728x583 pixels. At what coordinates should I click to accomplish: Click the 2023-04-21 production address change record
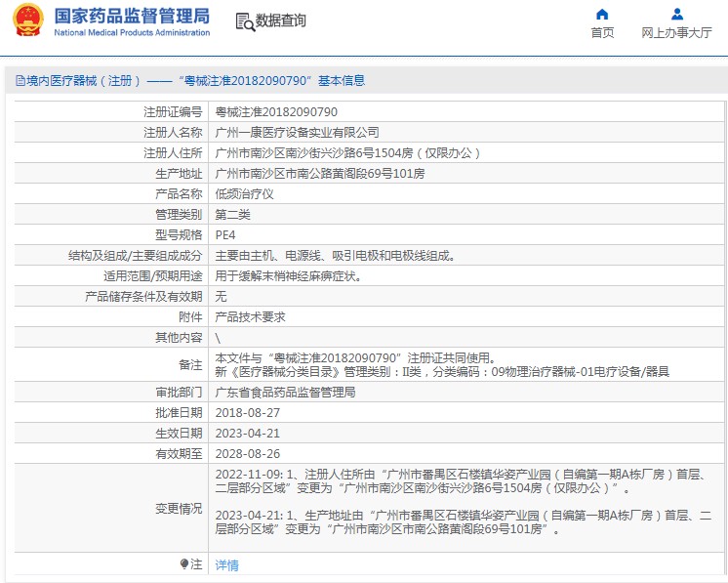click(x=464, y=521)
